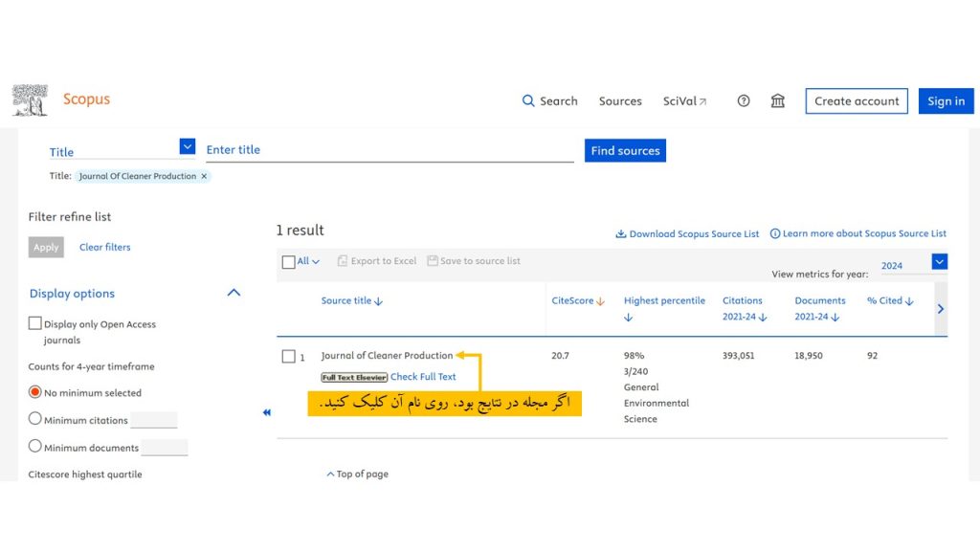The width and height of the screenshot is (980, 551).
Task: Sort by Citations 2021-24
Action: (745, 309)
